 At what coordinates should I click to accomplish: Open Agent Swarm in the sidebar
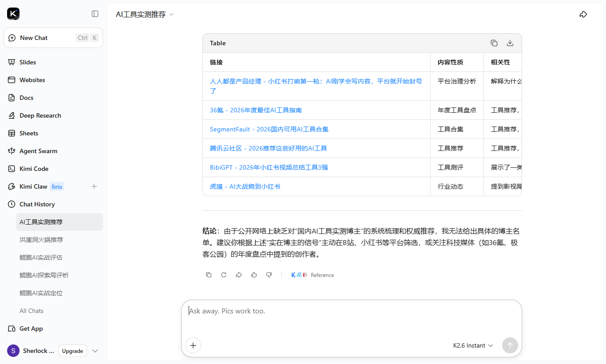point(53,151)
